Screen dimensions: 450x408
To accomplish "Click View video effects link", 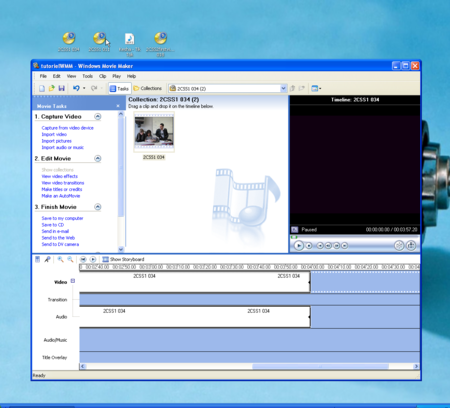I will (x=59, y=176).
